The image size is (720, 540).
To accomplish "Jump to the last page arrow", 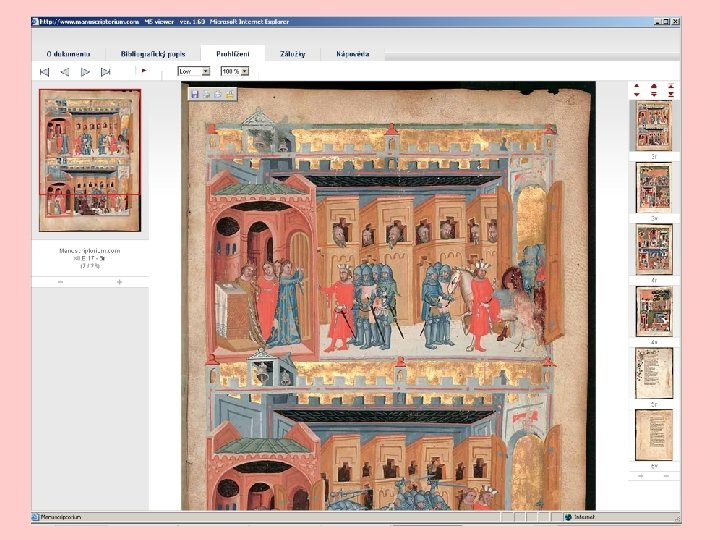I will click(x=105, y=71).
